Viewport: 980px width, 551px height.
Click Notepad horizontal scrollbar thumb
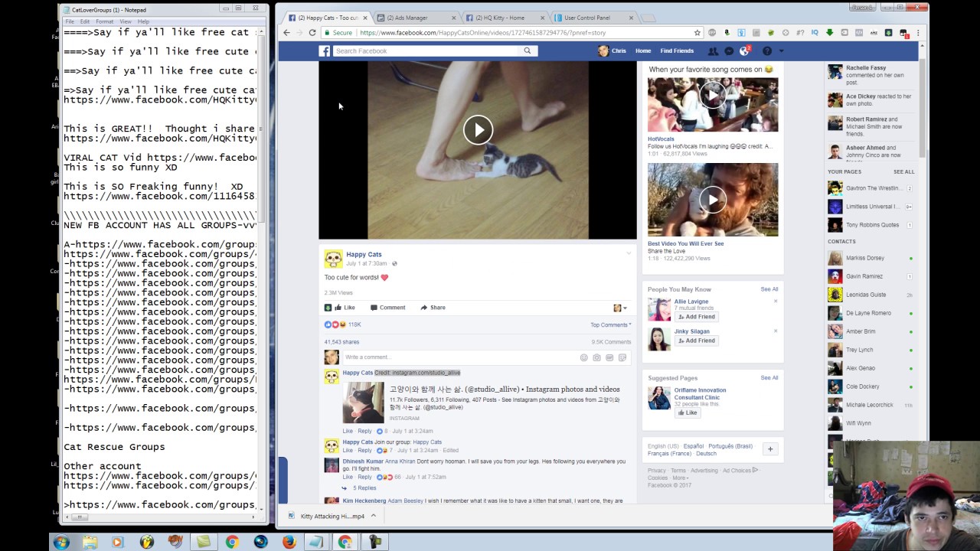click(80, 517)
